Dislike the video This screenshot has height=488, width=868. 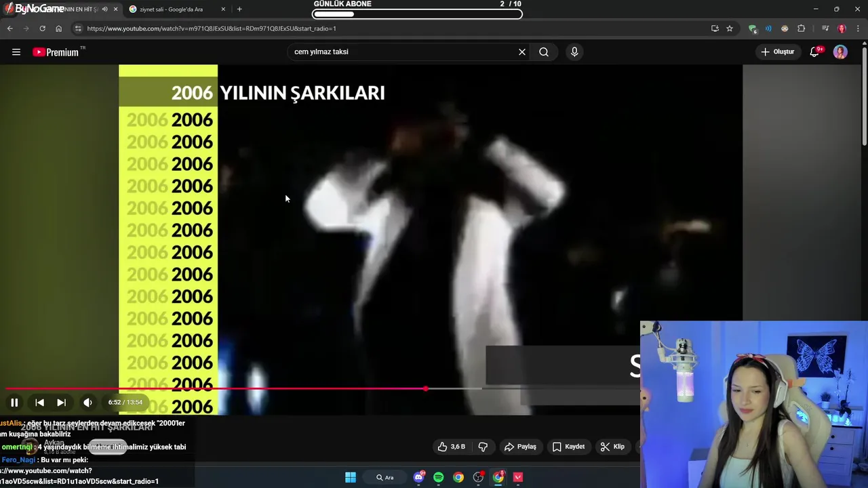click(x=484, y=447)
